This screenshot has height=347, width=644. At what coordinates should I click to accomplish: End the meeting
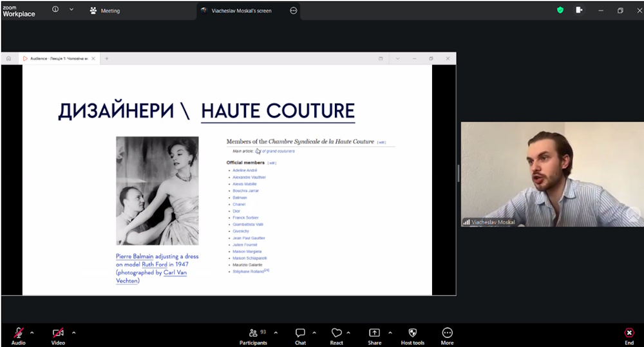(x=629, y=333)
